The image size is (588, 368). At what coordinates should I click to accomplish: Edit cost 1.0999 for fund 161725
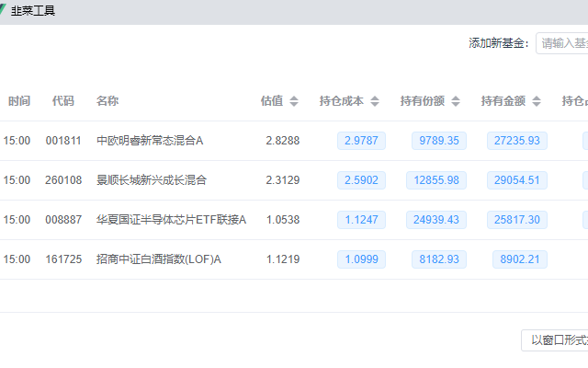point(361,259)
